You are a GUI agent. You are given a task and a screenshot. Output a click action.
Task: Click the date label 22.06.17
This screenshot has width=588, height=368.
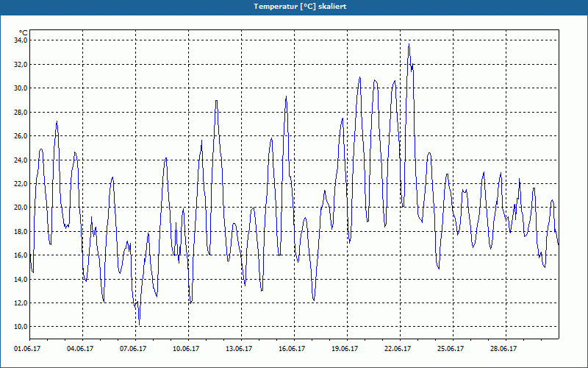398,349
